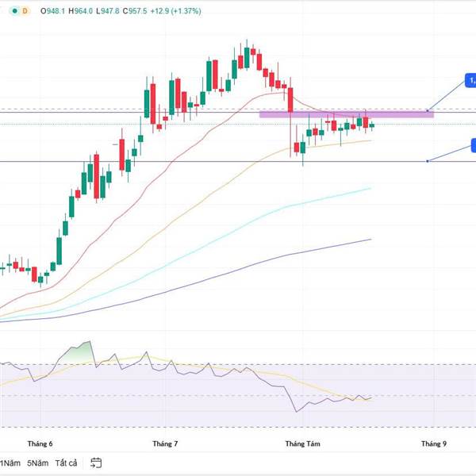476x476 pixels.
Task: Select the lower blue price callout label
Action: tap(474, 145)
